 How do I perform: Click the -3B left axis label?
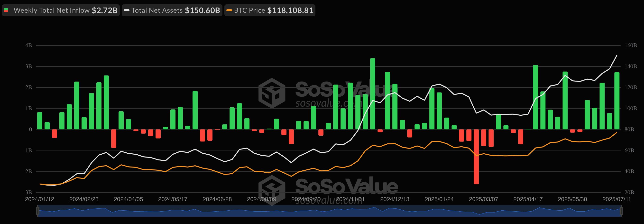click(x=28, y=193)
